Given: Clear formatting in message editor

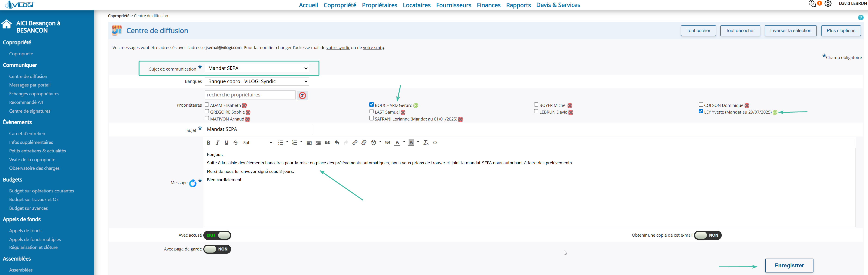Looking at the screenshot, I should (x=426, y=143).
